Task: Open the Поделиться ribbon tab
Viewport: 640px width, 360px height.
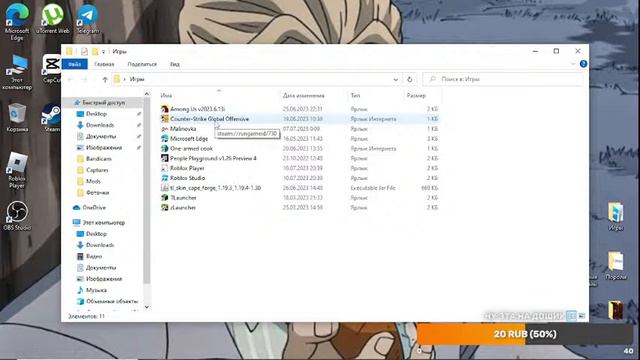Action: point(142,64)
